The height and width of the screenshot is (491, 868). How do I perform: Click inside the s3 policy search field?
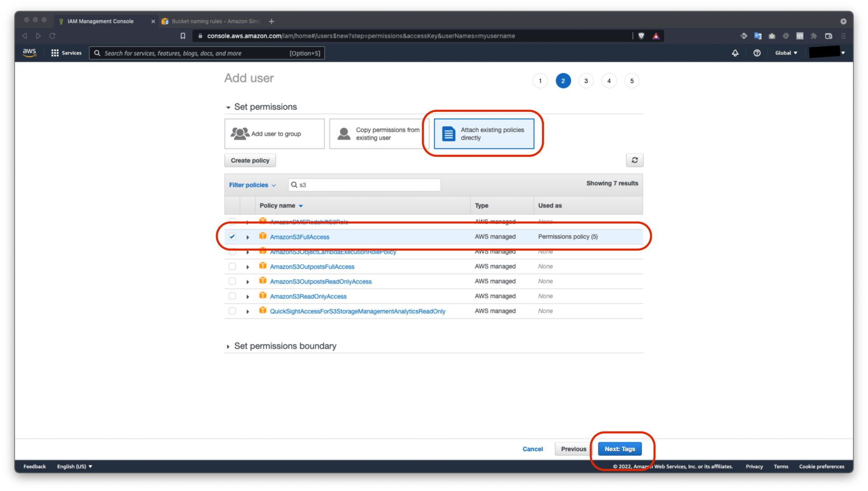[364, 185]
